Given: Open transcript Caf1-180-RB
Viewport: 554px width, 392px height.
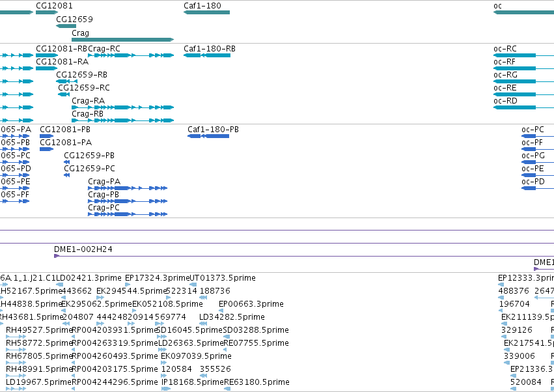Looking at the screenshot, I should point(210,48).
